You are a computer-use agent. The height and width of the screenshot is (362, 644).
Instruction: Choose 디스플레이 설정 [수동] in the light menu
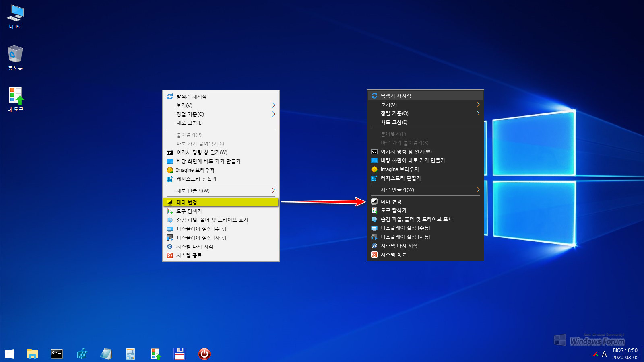(x=221, y=229)
